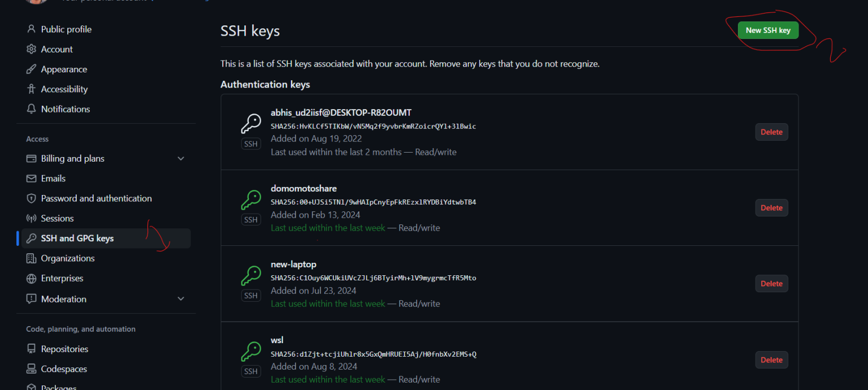Click the Accessibility icon in sidebar
868x390 pixels.
click(x=32, y=89)
